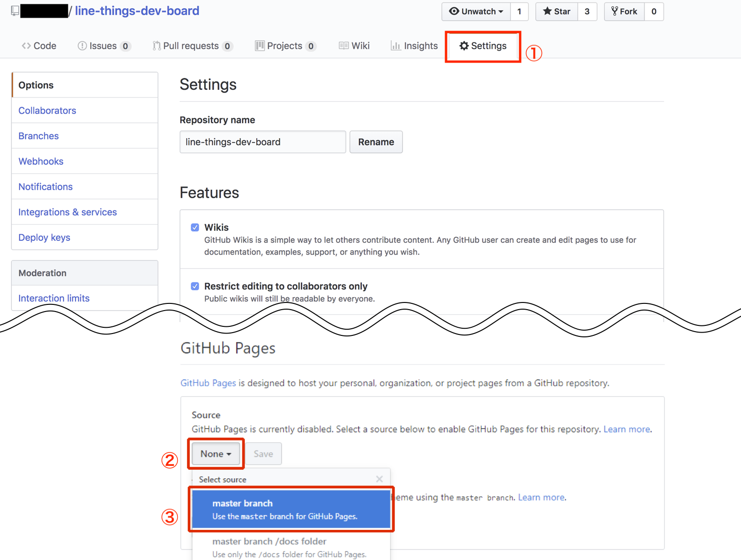
Task: Open Branches settings
Action: coord(85,136)
